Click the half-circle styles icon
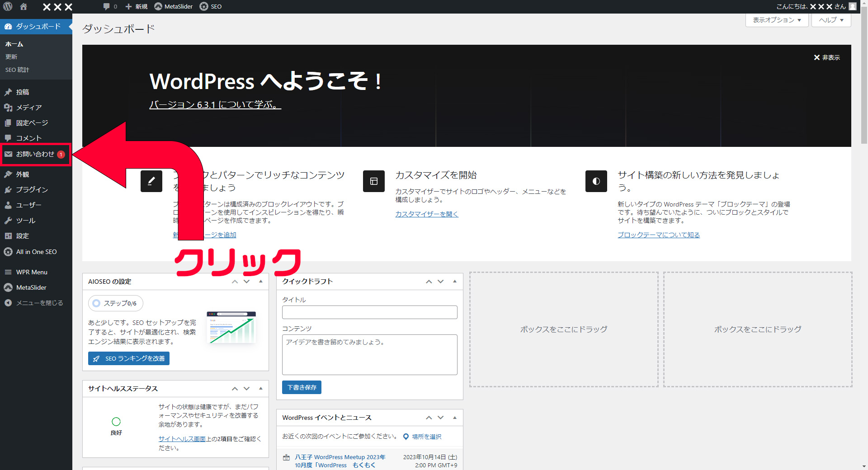868x470 pixels. pos(596,181)
